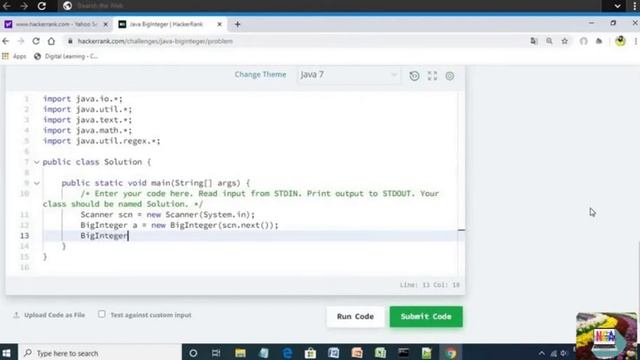Screen dimensions: 640x360
Task: Expand the top dark bar dropdown chevron
Action: click(617, 6)
